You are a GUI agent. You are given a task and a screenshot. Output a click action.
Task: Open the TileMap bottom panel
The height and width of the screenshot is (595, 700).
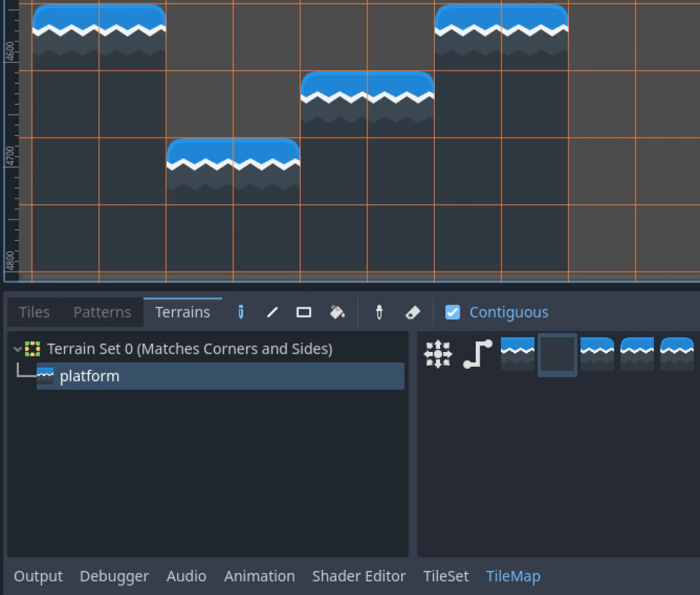click(513, 576)
